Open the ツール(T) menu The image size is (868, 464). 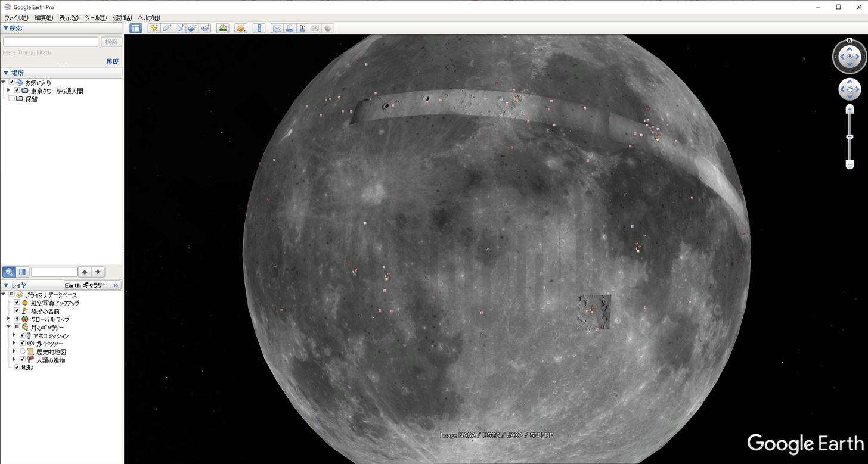pyautogui.click(x=95, y=18)
